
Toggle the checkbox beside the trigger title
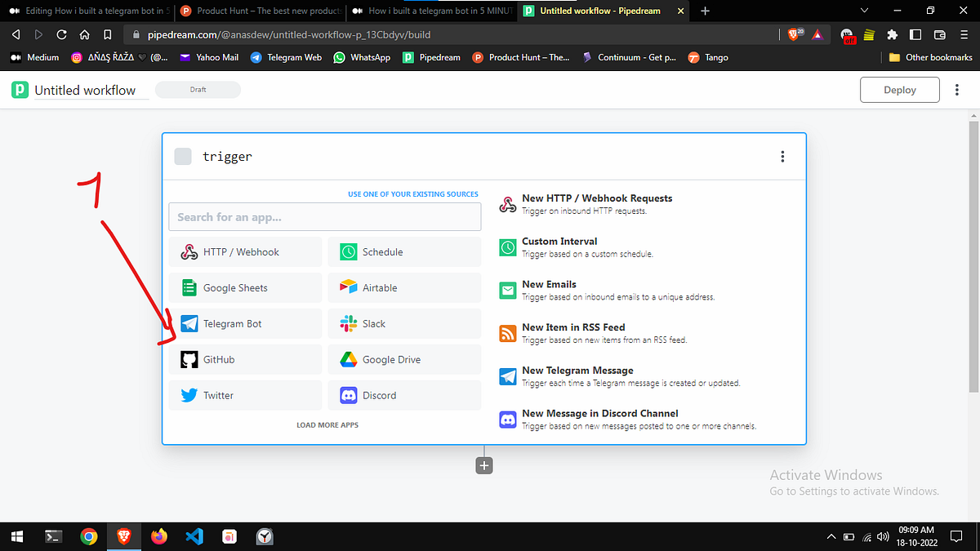click(183, 156)
